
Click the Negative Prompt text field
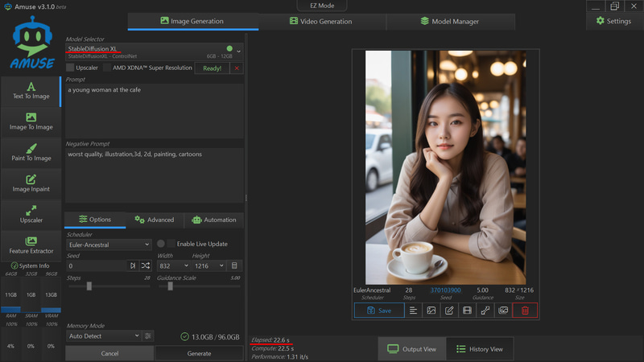point(155,175)
